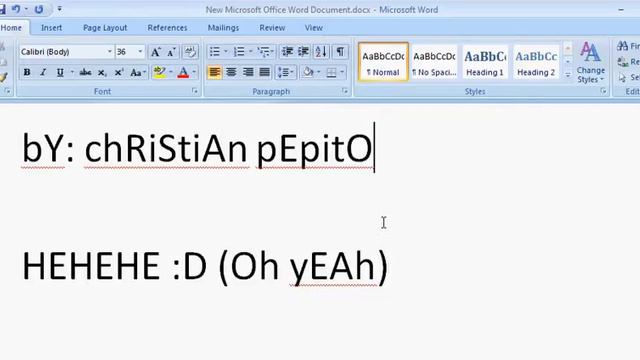
Task: Switch to the References tab
Action: click(167, 28)
